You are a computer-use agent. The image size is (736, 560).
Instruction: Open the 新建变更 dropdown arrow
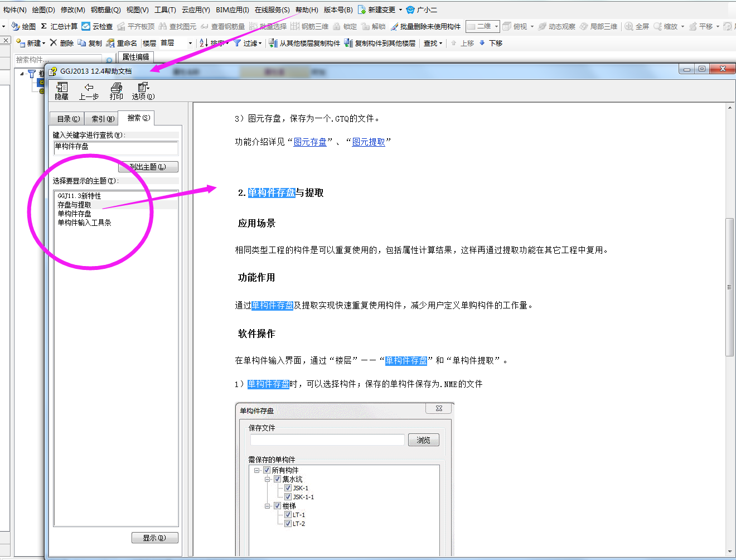(x=400, y=9)
